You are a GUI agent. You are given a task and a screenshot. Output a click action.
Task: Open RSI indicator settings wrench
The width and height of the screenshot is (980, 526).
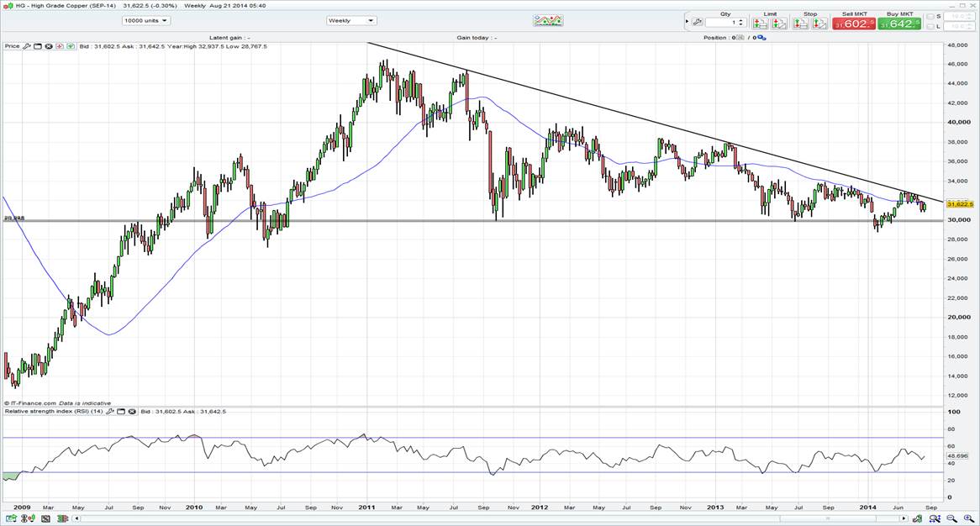click(111, 412)
